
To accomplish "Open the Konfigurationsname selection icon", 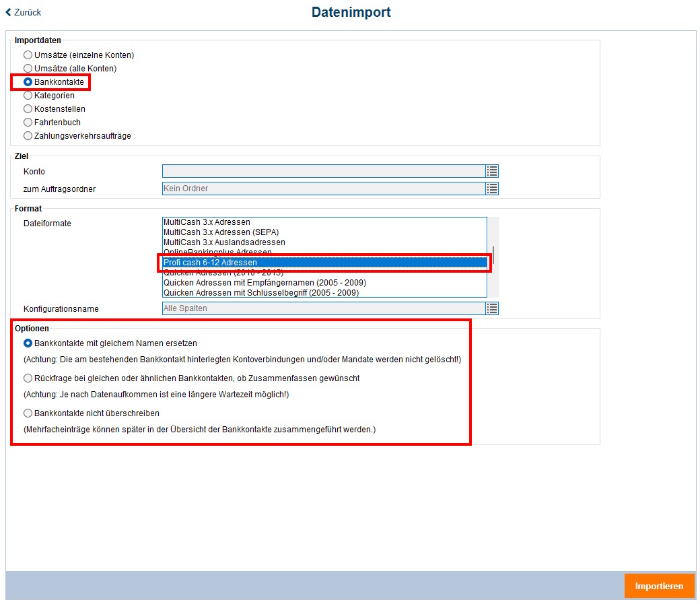I will click(x=491, y=308).
